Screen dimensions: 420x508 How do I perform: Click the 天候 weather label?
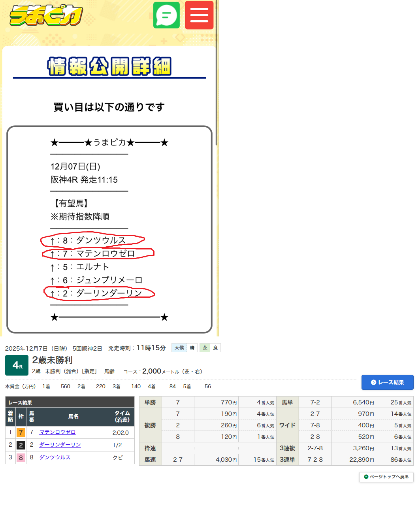tap(179, 348)
